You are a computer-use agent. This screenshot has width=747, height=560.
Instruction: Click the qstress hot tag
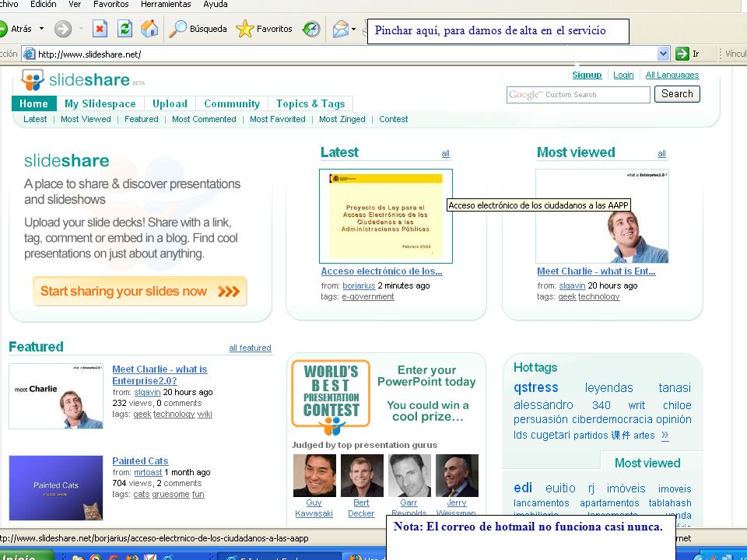535,387
